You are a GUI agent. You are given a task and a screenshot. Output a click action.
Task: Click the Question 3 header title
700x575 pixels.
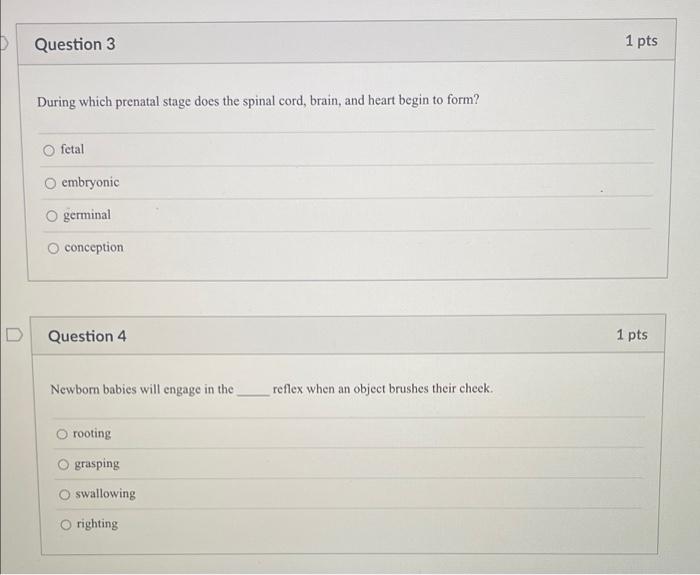[75, 44]
